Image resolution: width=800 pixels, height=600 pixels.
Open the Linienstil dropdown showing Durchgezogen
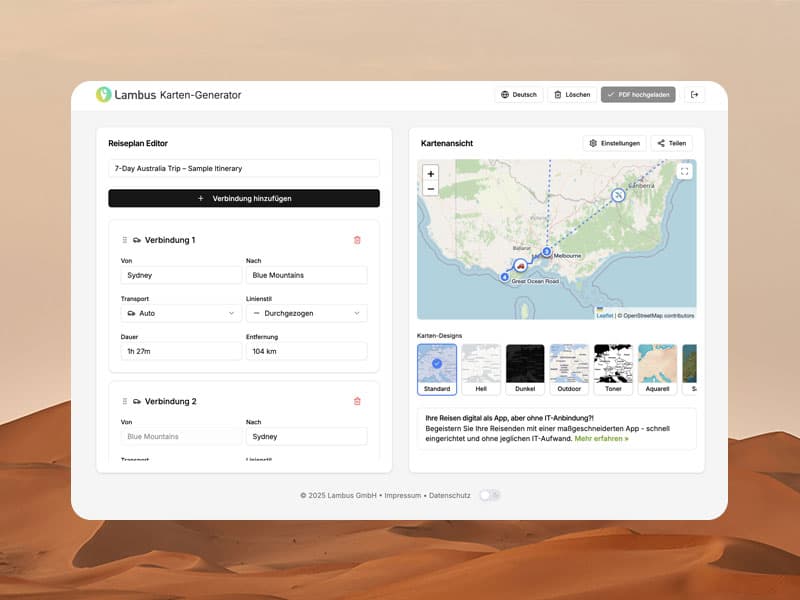click(307, 313)
